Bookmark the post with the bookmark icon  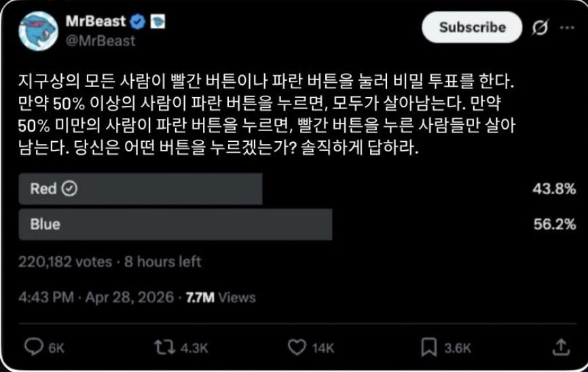[428, 348]
